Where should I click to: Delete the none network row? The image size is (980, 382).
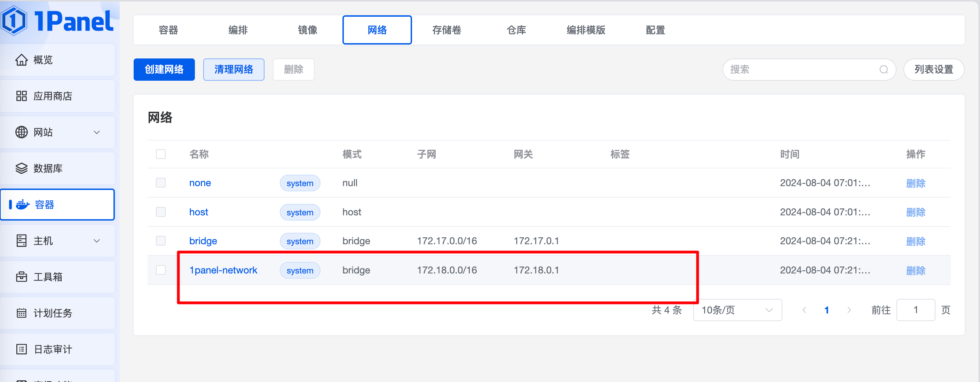tap(916, 183)
